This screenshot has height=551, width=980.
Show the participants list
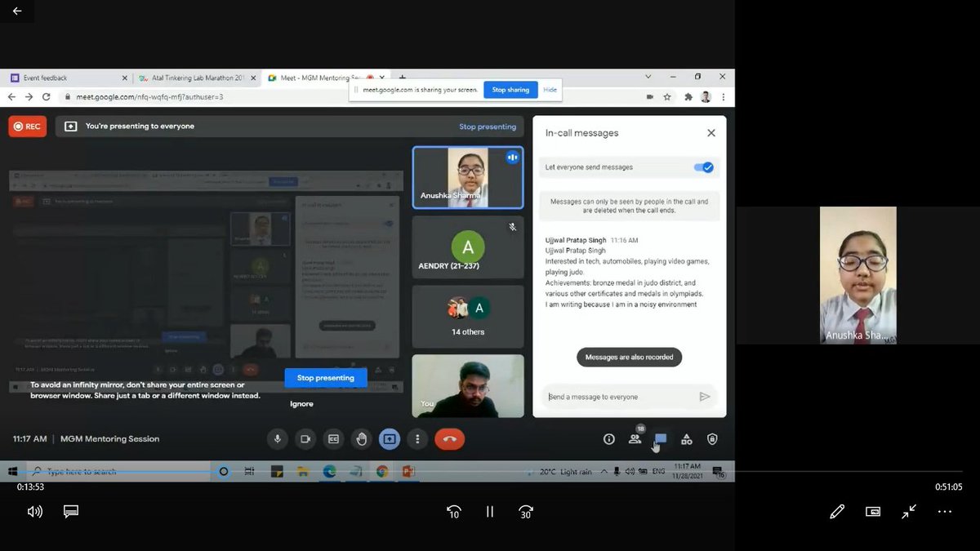(x=635, y=439)
